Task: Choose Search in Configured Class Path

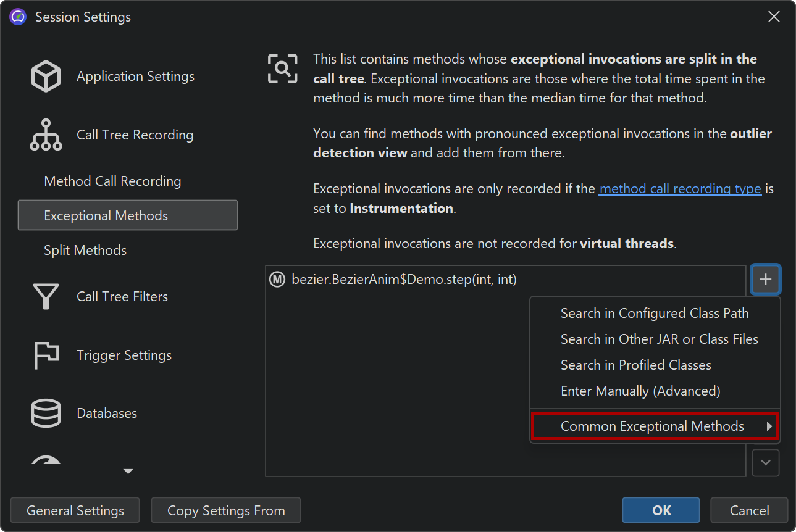Action: pyautogui.click(x=655, y=314)
